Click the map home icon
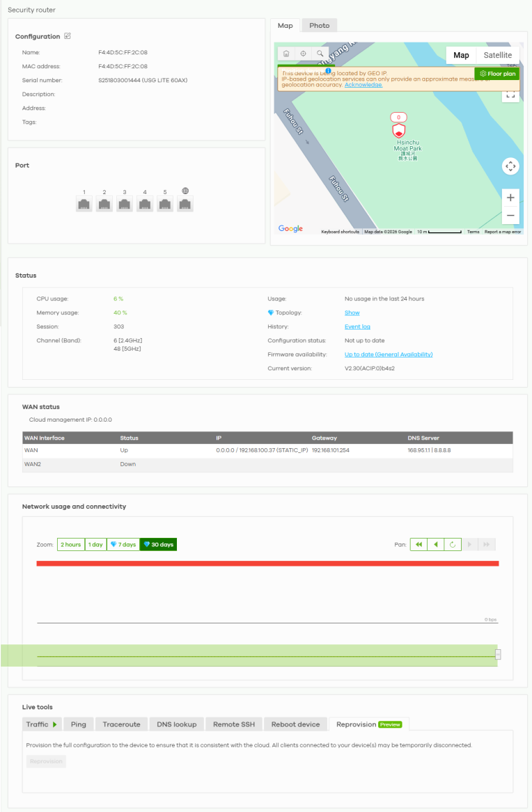The width and height of the screenshot is (532, 812). pyautogui.click(x=286, y=54)
